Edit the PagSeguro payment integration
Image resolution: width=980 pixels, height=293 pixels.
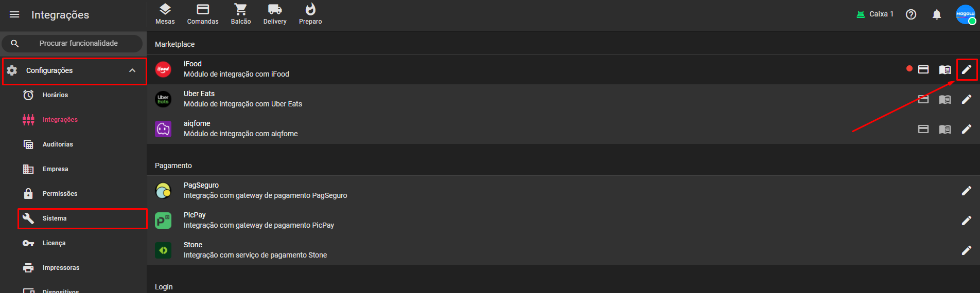[x=967, y=191]
